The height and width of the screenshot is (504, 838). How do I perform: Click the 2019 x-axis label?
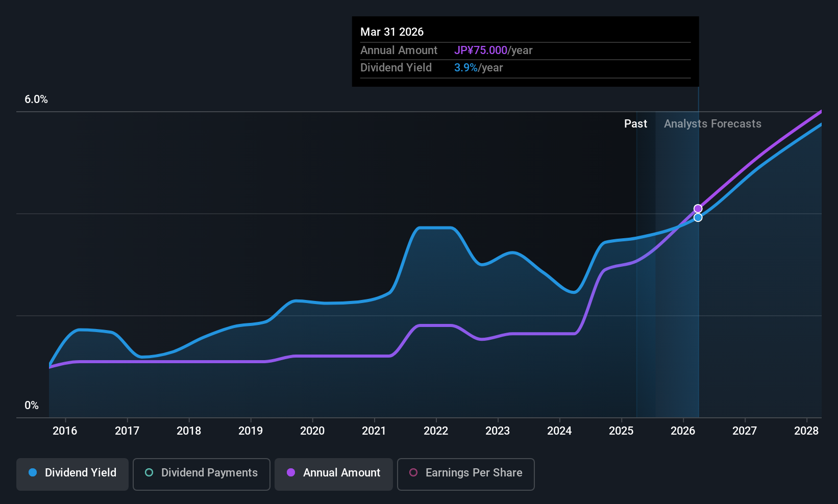point(251,431)
